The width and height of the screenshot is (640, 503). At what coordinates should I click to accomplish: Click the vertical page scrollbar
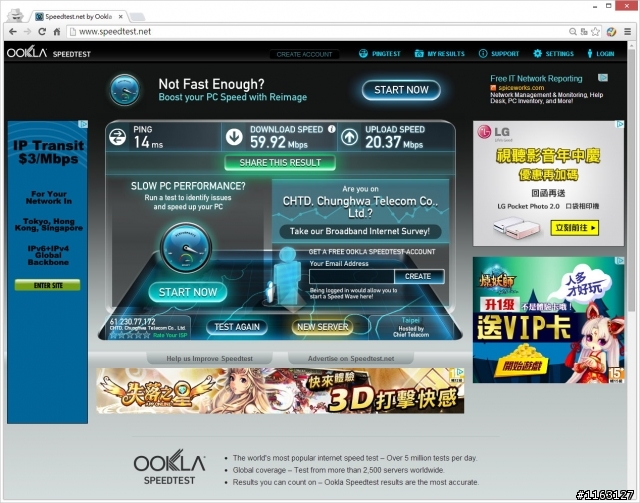coord(632,180)
